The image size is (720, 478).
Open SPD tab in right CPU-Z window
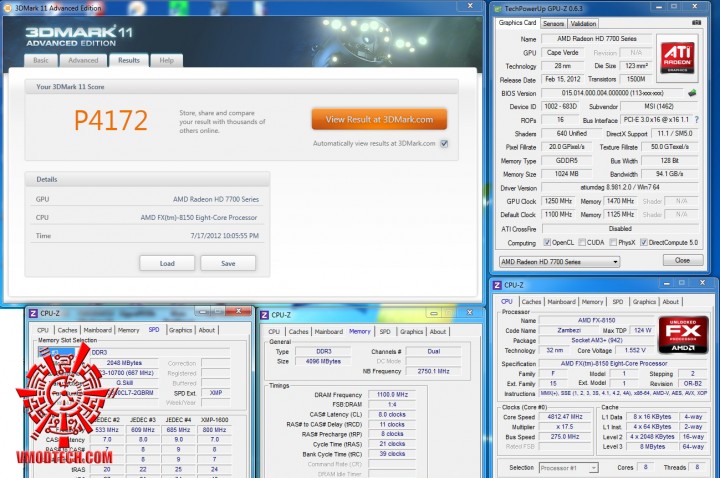(618, 302)
